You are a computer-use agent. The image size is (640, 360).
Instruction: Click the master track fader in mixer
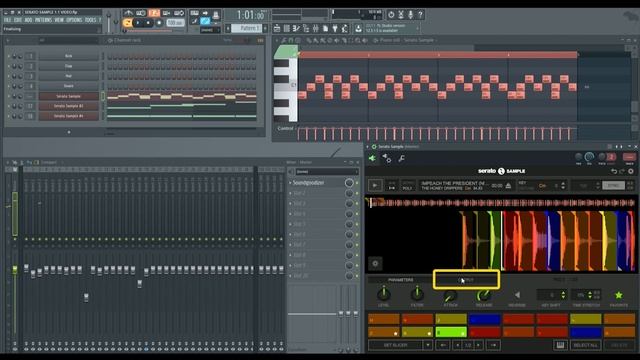(15, 270)
